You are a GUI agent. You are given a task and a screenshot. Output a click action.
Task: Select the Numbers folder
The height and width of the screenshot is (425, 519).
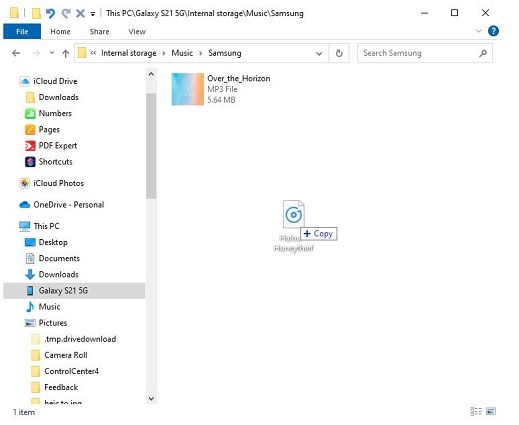click(x=55, y=113)
